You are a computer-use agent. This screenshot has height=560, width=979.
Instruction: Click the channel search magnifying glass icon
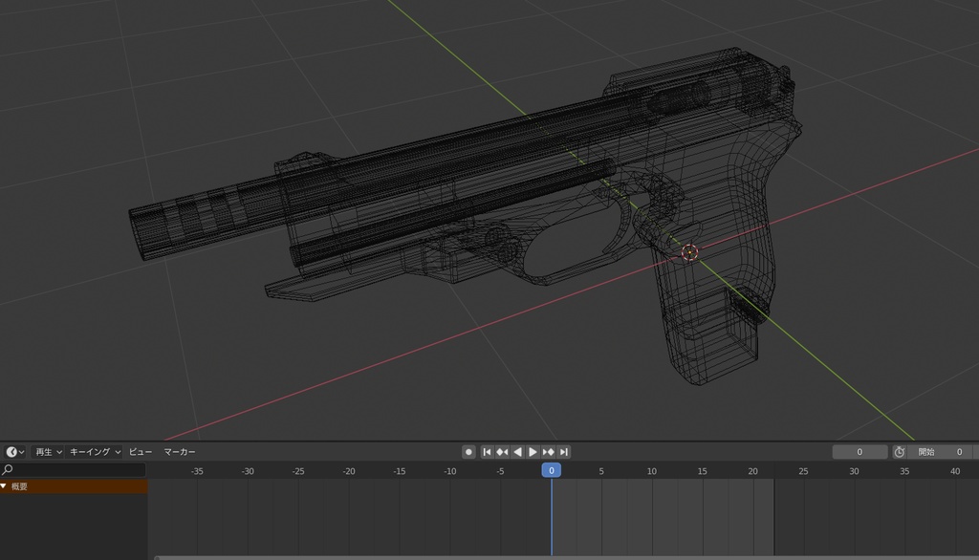tap(8, 470)
